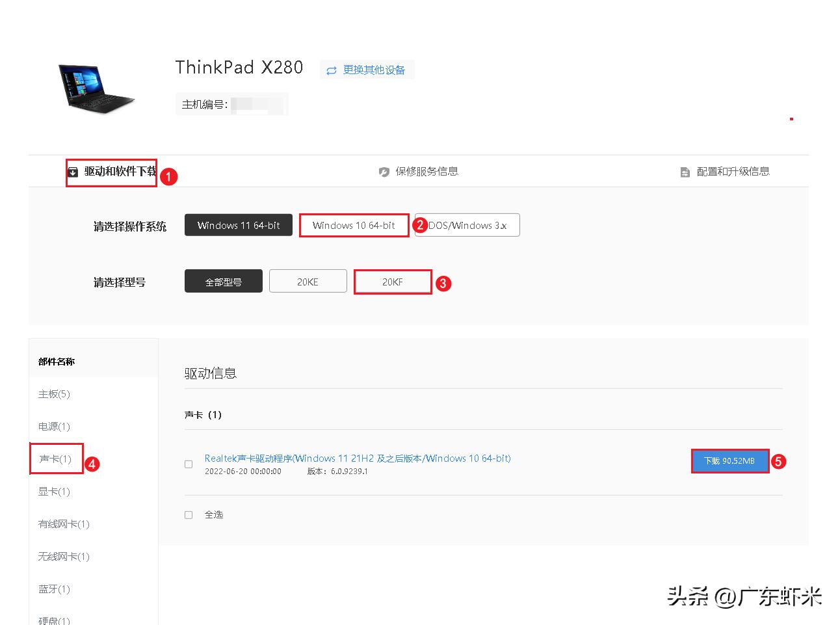The height and width of the screenshot is (625, 840).
Task: Select the 全部型号 model filter
Action: click(x=223, y=281)
